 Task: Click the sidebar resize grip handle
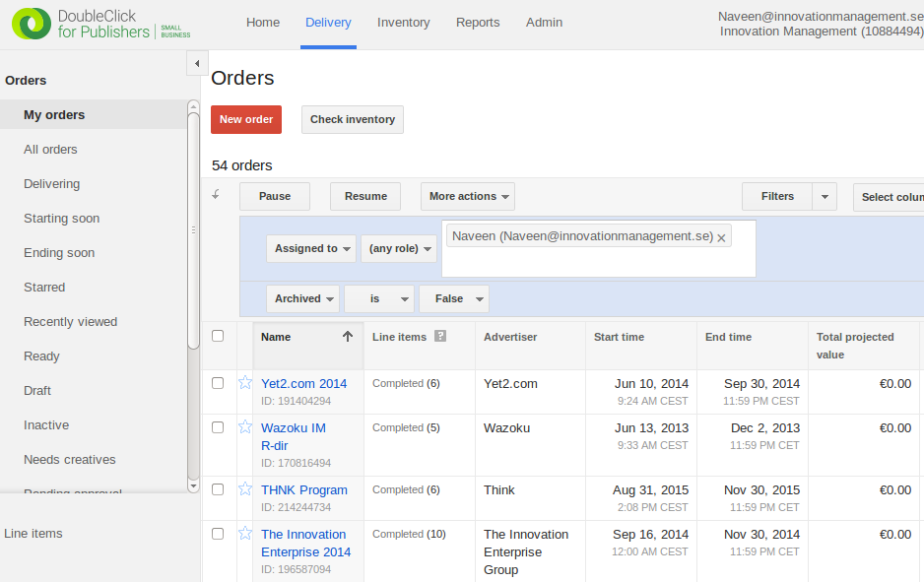tap(193, 229)
